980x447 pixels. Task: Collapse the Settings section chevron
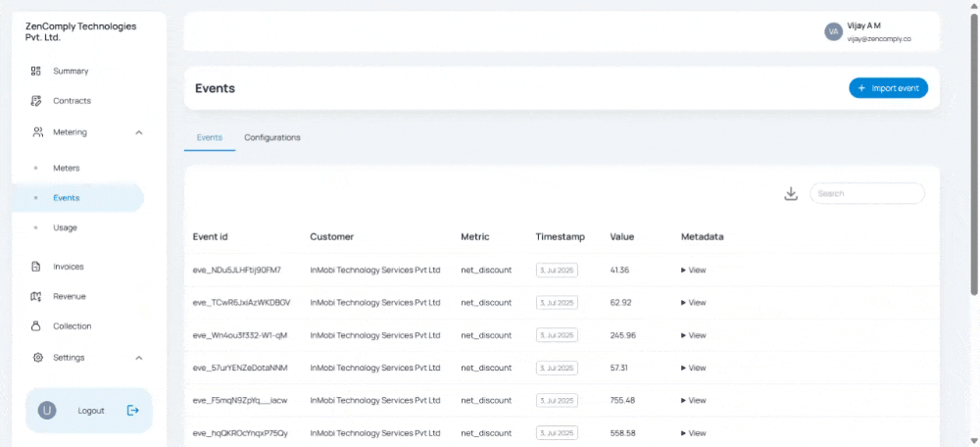(139, 358)
